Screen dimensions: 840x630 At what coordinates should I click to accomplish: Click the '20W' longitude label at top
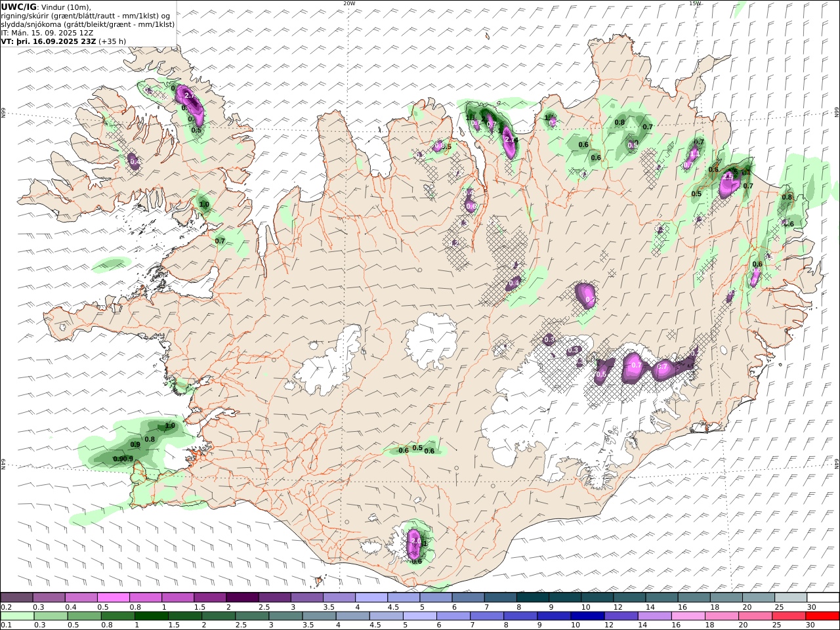pyautogui.click(x=349, y=3)
